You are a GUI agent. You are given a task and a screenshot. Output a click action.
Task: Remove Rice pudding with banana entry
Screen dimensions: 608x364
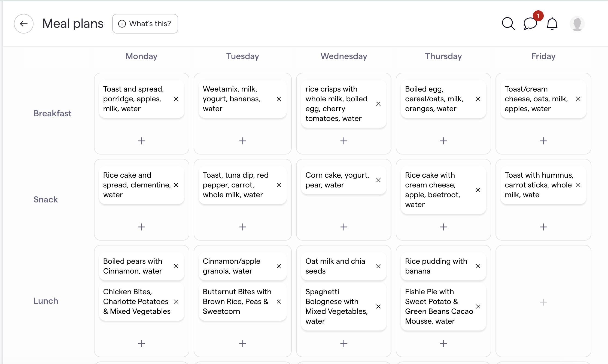tap(478, 266)
